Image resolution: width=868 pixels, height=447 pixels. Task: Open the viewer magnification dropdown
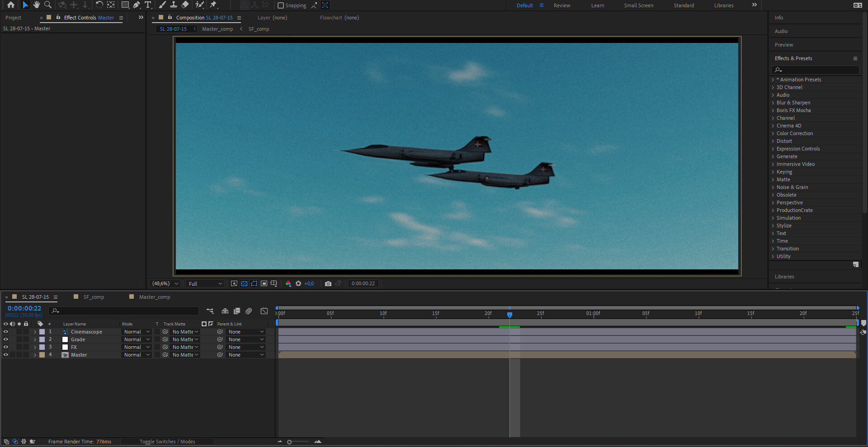coord(165,283)
